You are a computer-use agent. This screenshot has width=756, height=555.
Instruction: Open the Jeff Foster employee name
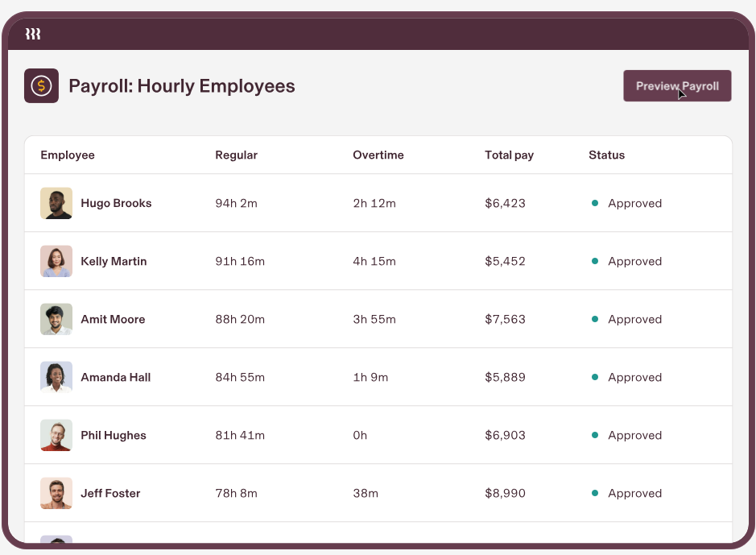110,493
